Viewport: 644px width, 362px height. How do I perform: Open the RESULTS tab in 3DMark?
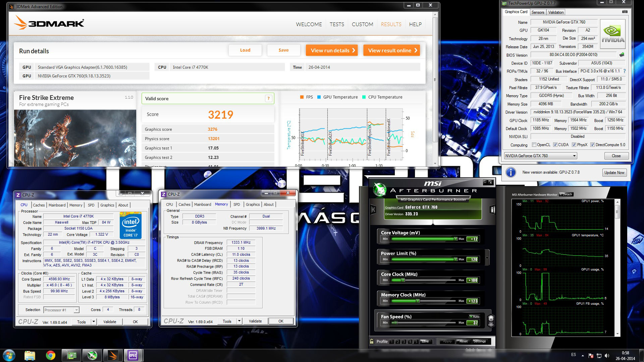click(x=391, y=24)
